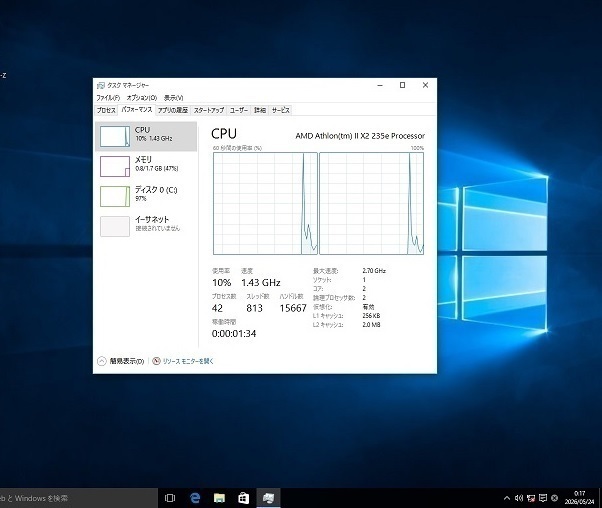Open the 表示(V) menu
Image resolution: width=602 pixels, height=508 pixels.
[x=174, y=98]
